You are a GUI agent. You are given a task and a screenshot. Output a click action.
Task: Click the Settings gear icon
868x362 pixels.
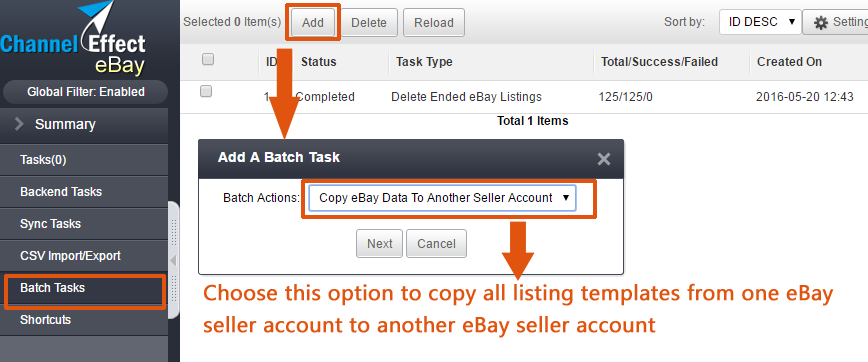(822, 23)
